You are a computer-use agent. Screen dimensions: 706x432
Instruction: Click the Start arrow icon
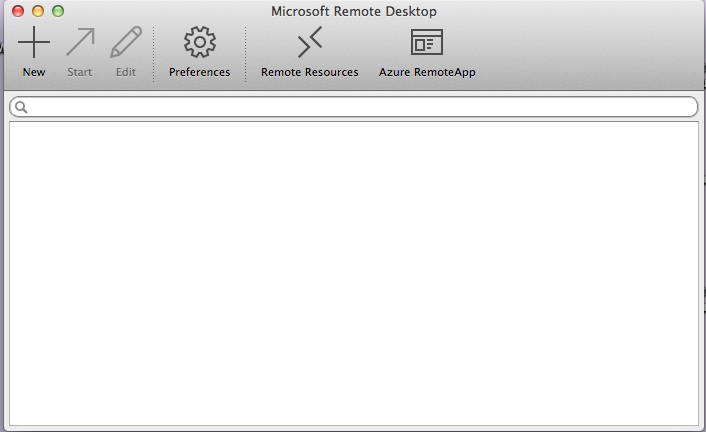[x=81, y=42]
